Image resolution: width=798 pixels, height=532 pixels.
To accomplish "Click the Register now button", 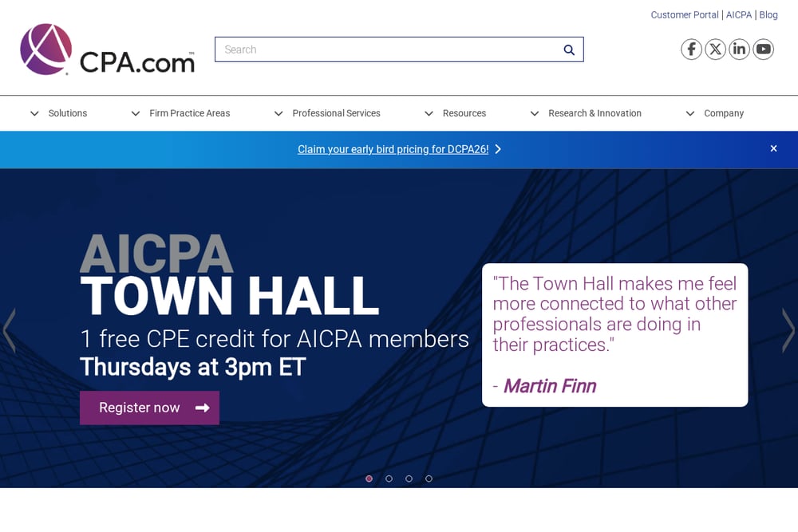I will coord(150,408).
